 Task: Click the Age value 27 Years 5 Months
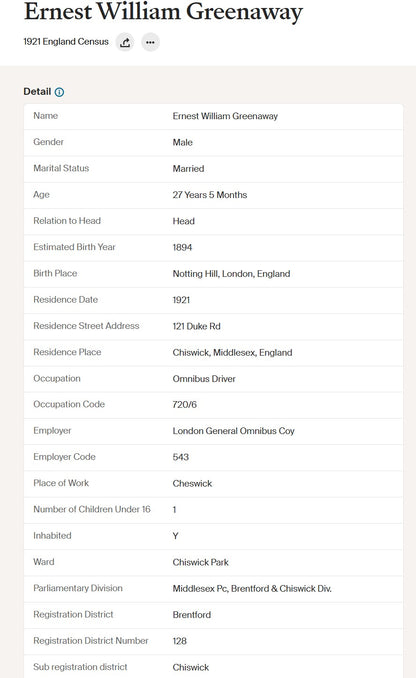coord(210,195)
